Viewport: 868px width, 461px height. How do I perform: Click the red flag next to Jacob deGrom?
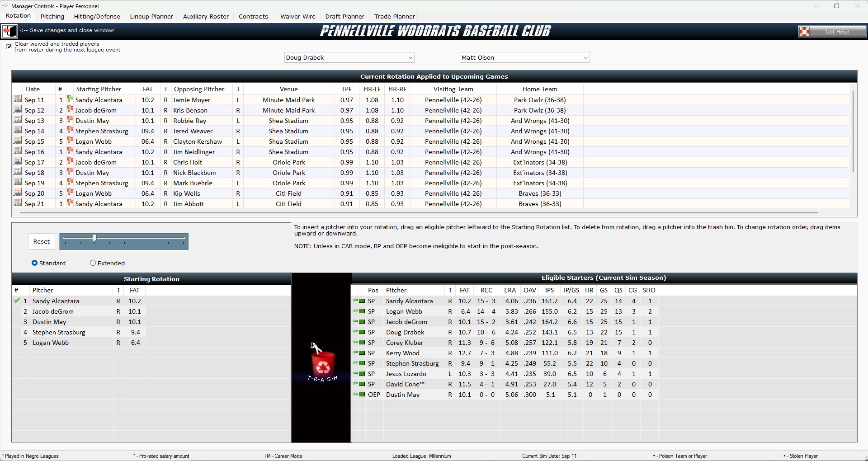point(70,110)
